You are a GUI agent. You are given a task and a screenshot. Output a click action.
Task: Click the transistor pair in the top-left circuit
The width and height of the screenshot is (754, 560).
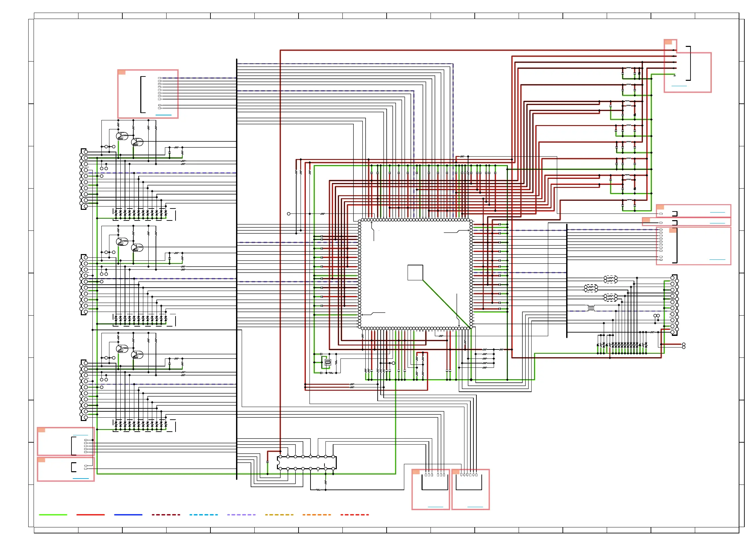[129, 139]
